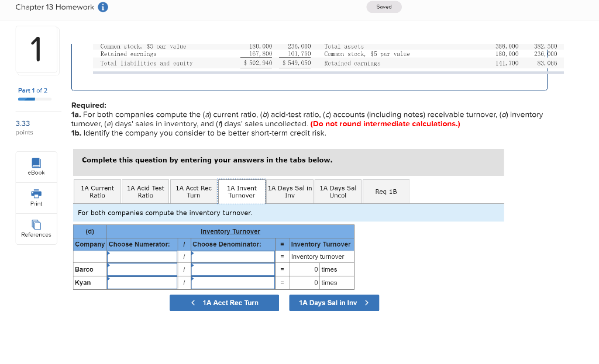
Task: Click the Kyan denominator input field
Action: pyautogui.click(x=233, y=283)
